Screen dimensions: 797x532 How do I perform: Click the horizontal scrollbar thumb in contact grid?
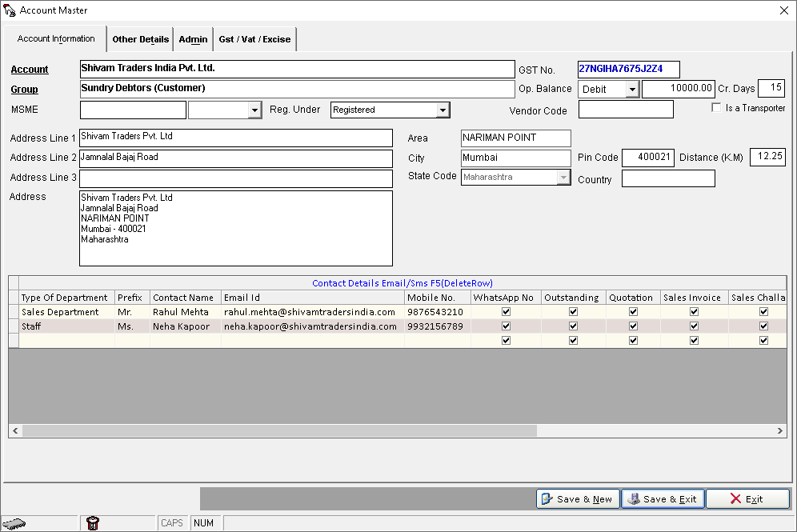pyautogui.click(x=279, y=431)
